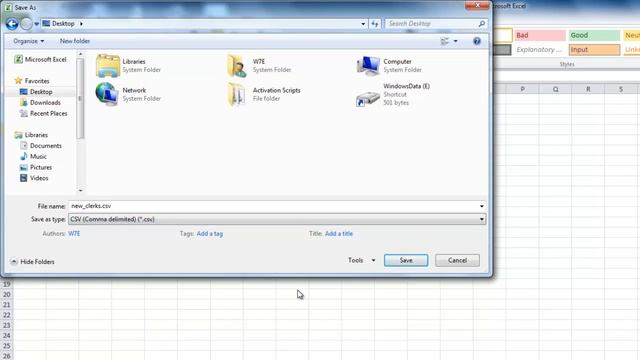Image resolution: width=640 pixels, height=360 pixels.
Task: Select column Q header in Excel
Action: pos(556,89)
